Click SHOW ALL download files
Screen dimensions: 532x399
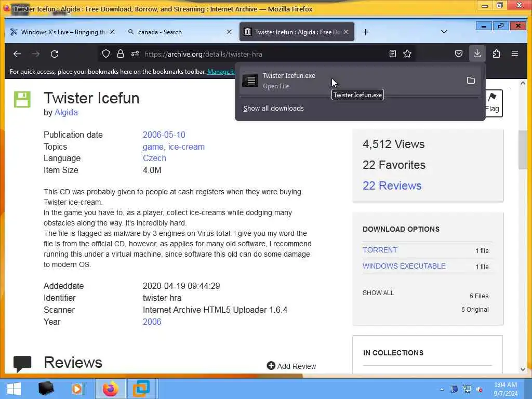point(378,293)
